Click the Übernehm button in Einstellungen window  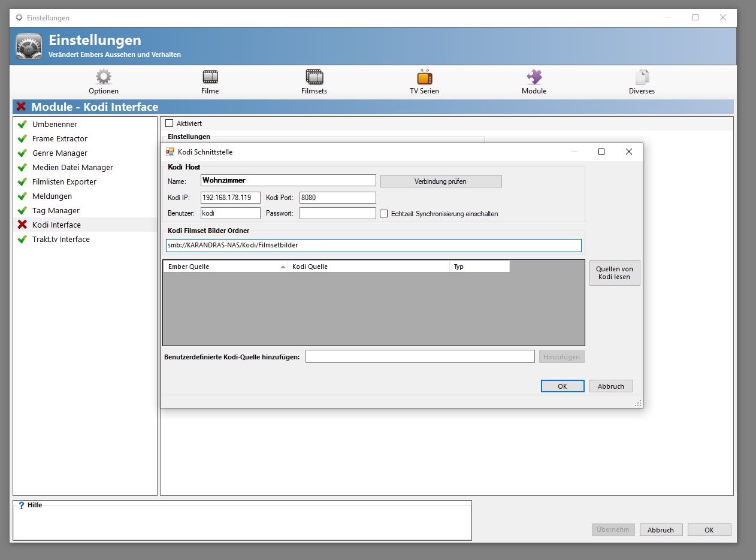coord(613,530)
